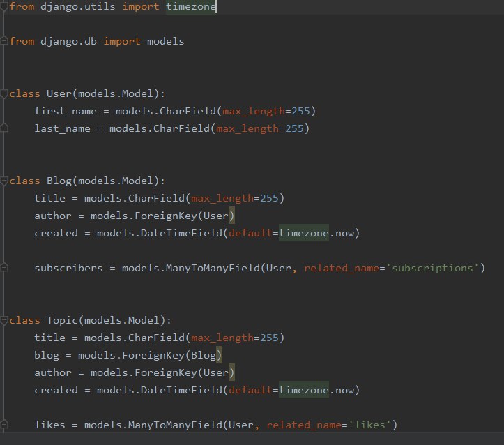Click 'django.db' module name

[68, 41]
